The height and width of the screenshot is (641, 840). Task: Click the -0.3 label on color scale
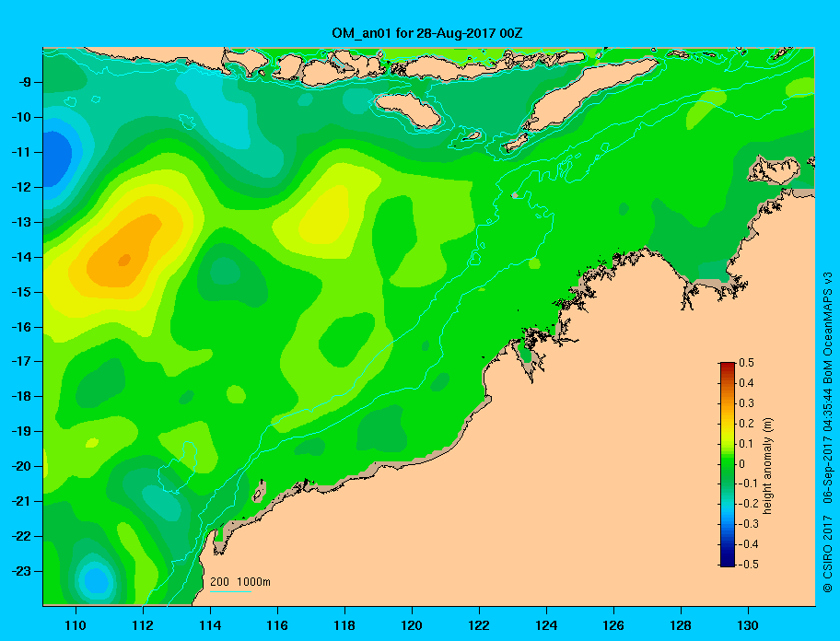[749, 524]
